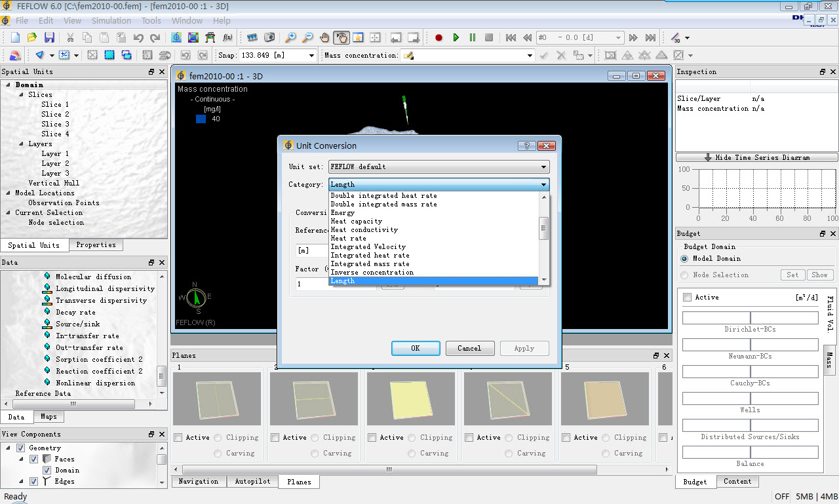Select the Pan hand tool
This screenshot has width=839, height=504.
tap(324, 38)
